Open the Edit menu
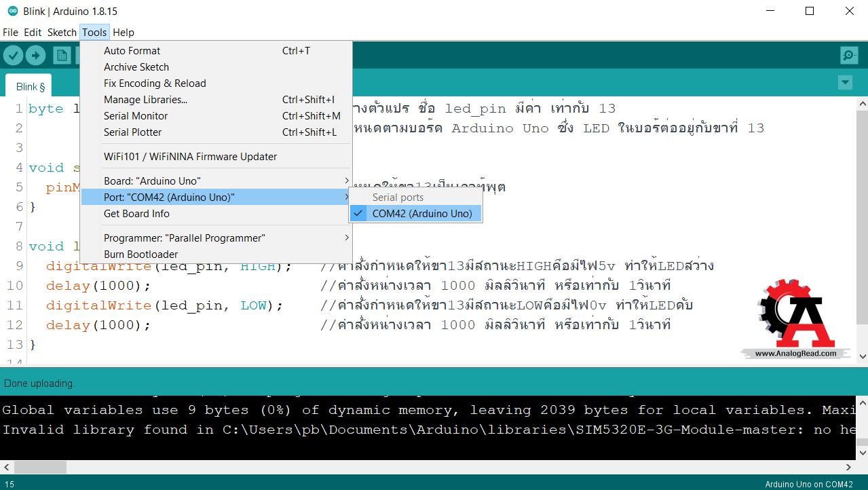Screen dimensions: 868x490 (33, 33)
